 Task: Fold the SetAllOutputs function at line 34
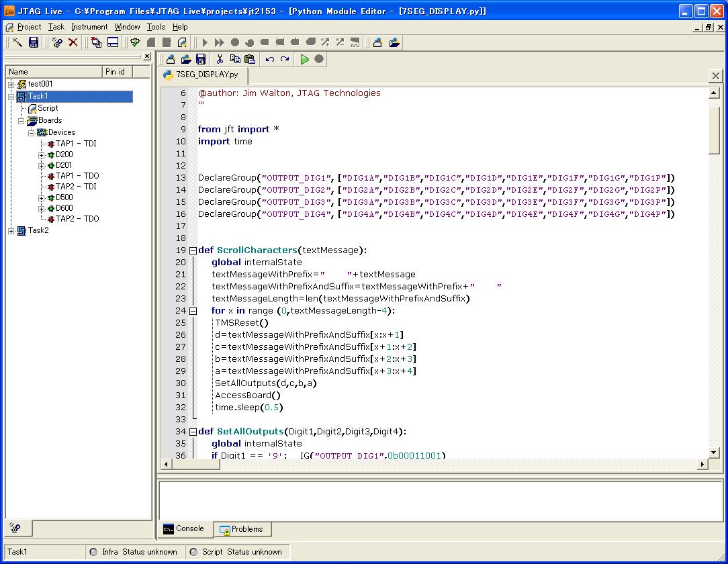pyautogui.click(x=193, y=432)
